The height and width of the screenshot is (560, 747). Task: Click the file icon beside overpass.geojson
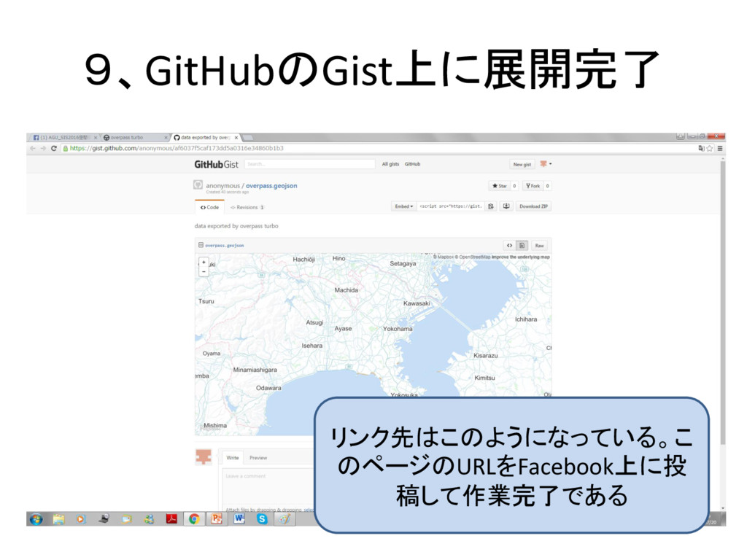(201, 245)
